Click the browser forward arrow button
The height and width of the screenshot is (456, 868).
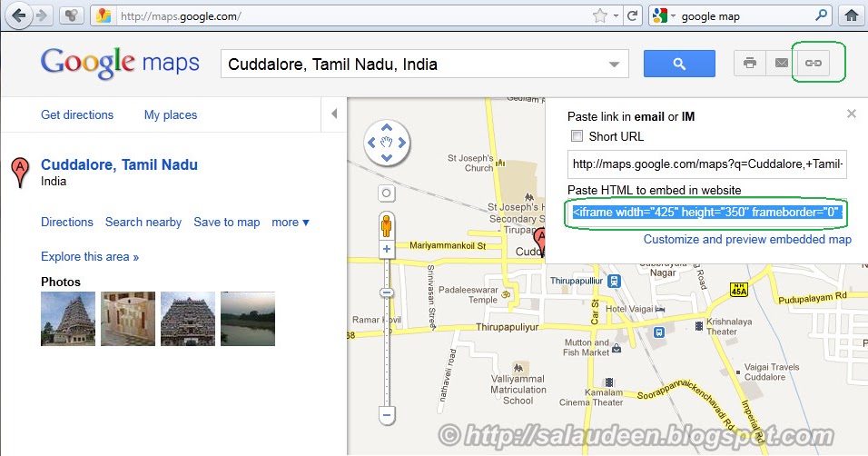(x=42, y=15)
